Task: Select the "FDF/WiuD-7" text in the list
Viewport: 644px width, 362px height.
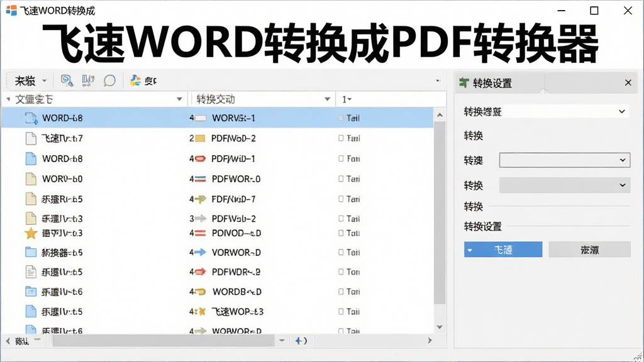Action: 233,199
